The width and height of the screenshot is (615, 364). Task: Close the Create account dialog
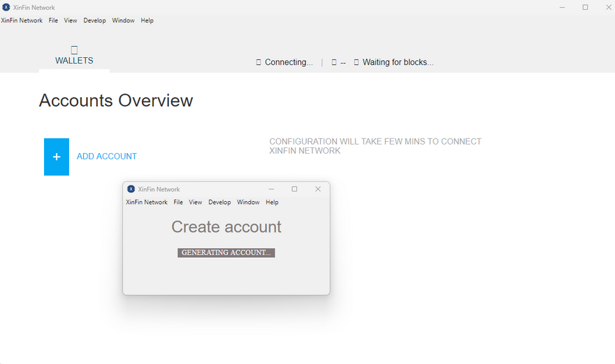[x=318, y=189]
